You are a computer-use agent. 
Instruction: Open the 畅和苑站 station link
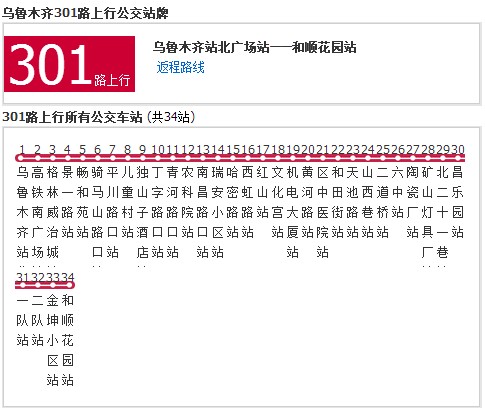pos(82,202)
